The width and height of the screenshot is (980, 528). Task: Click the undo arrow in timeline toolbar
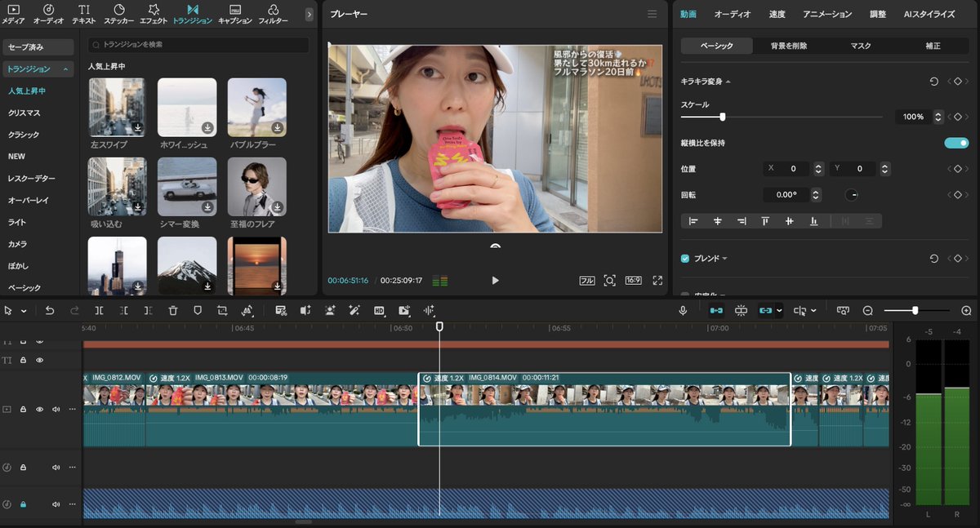(50, 311)
